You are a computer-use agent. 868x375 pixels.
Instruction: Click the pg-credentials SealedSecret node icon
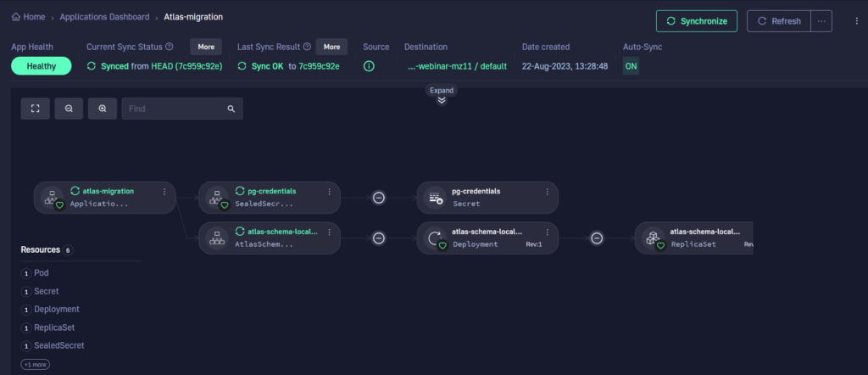point(217,198)
